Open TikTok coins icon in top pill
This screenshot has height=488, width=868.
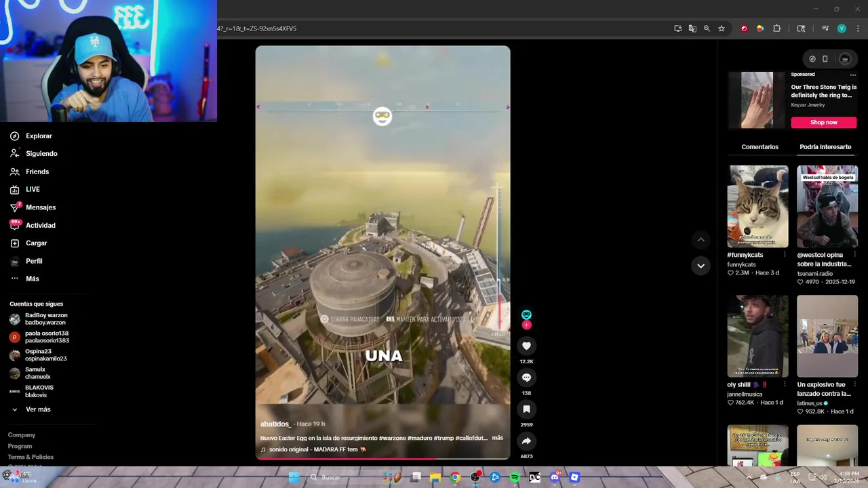pyautogui.click(x=812, y=59)
